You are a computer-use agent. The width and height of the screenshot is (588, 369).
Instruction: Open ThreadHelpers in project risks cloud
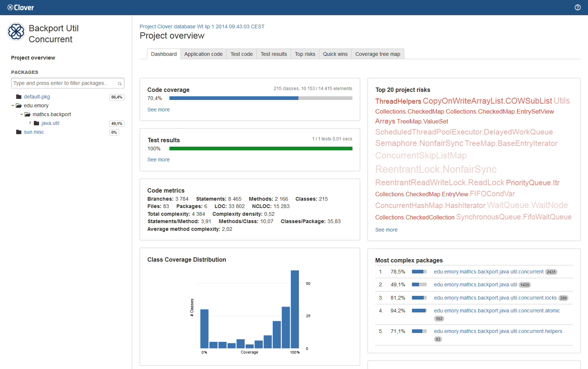coord(398,101)
